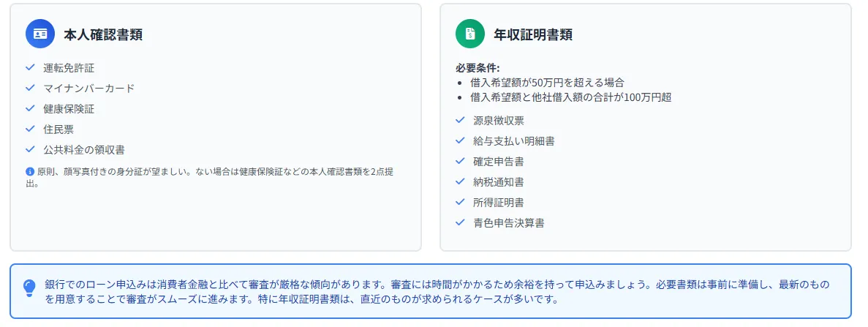Click the checkmark next to 住民票

click(30, 129)
